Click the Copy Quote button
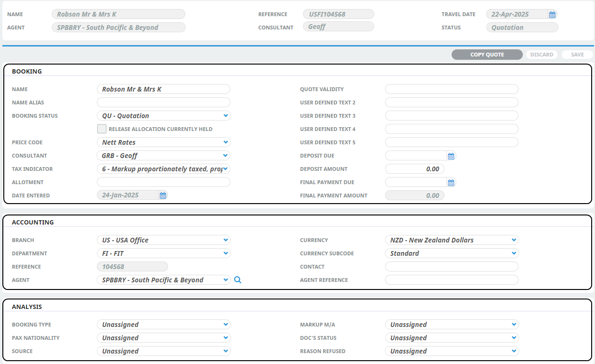 tap(487, 55)
